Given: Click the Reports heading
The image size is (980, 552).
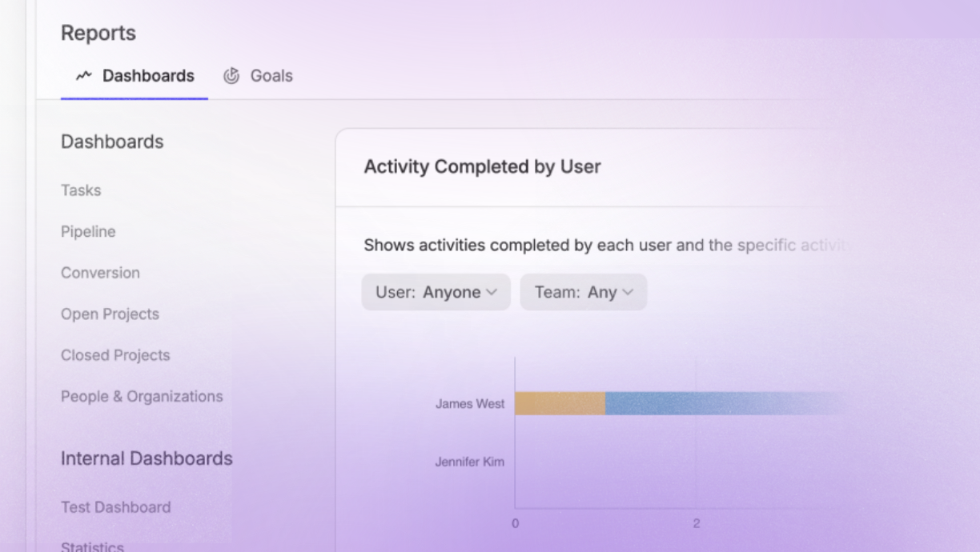Looking at the screenshot, I should (x=98, y=34).
